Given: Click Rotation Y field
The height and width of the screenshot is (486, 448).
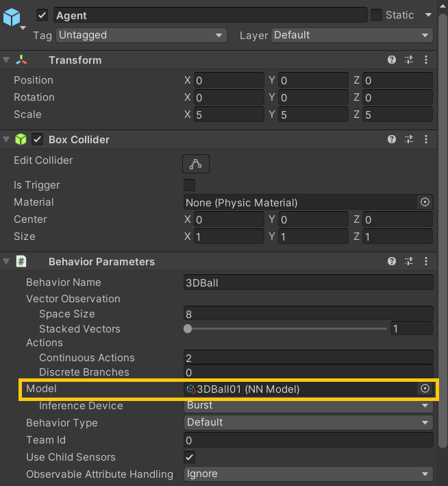Looking at the screenshot, I should click(313, 97).
